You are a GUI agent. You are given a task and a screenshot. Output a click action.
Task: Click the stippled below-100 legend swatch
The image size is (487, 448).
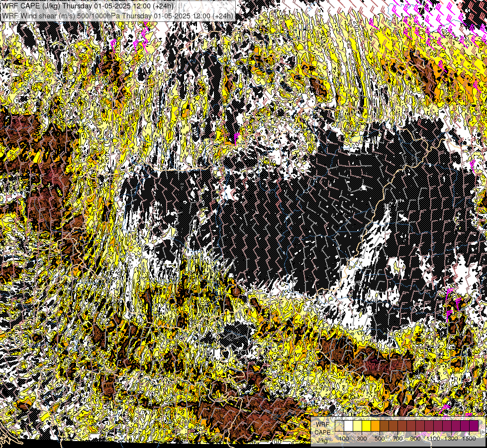(x=339, y=426)
